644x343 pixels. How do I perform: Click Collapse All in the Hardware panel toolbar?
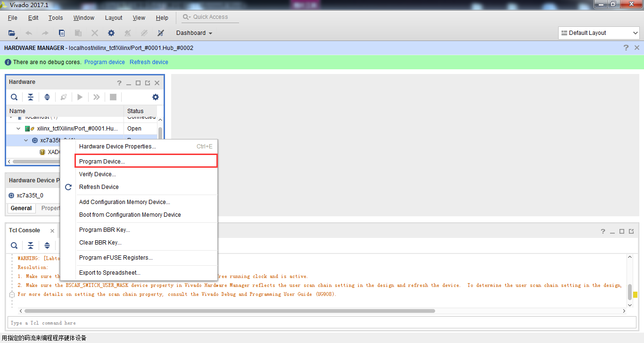tap(31, 97)
